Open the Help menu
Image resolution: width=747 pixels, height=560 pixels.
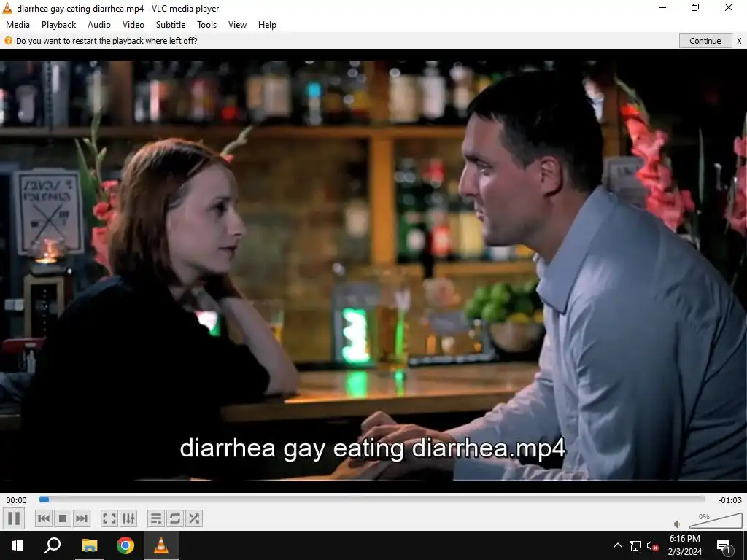pos(267,25)
